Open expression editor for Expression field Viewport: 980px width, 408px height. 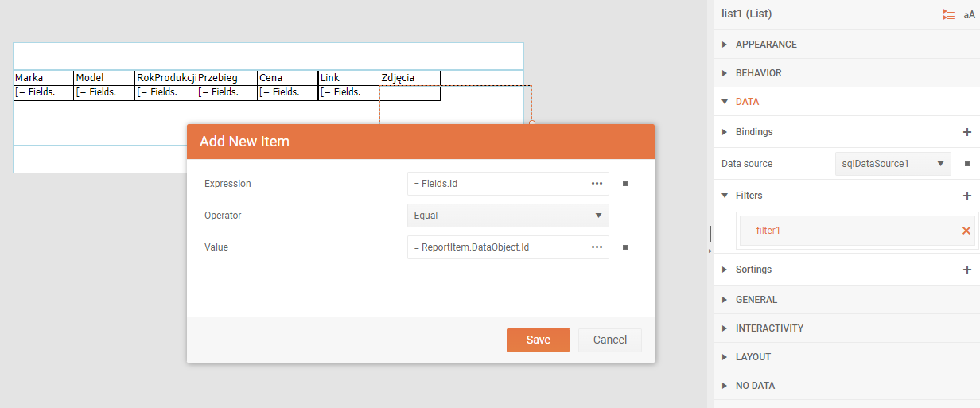coord(597,184)
